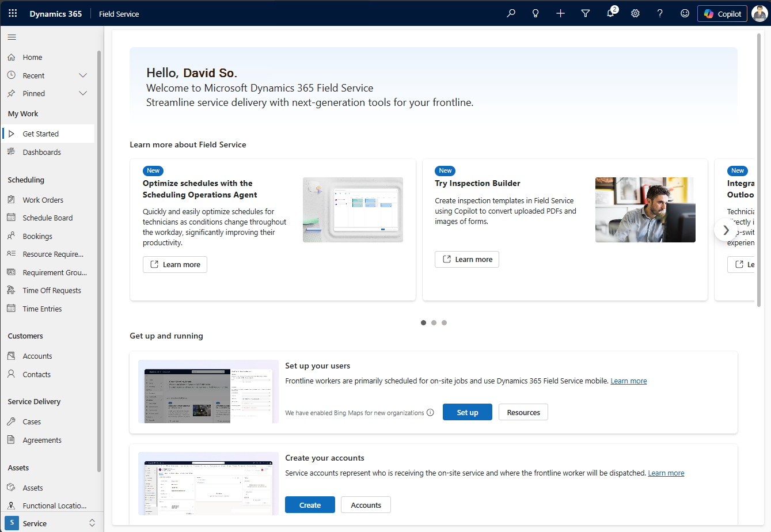
Task: Click the Cases wrench icon
Action: [11, 421]
